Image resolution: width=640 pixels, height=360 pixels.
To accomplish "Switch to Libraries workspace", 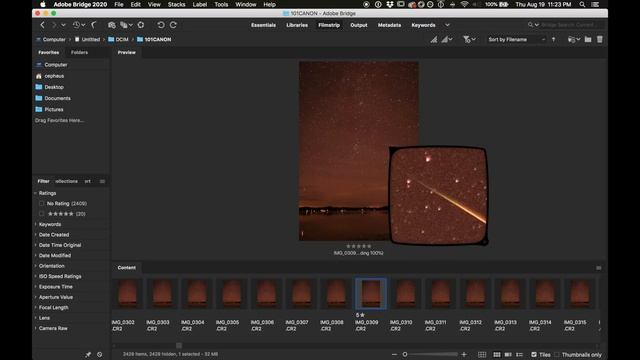I will click(297, 25).
